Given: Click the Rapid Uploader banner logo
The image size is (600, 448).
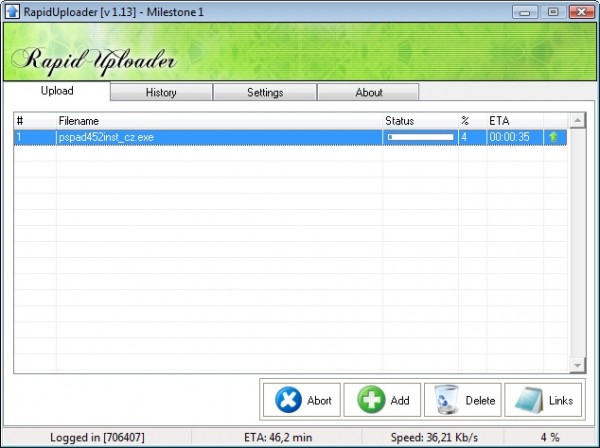Looking at the screenshot, I should (94, 60).
